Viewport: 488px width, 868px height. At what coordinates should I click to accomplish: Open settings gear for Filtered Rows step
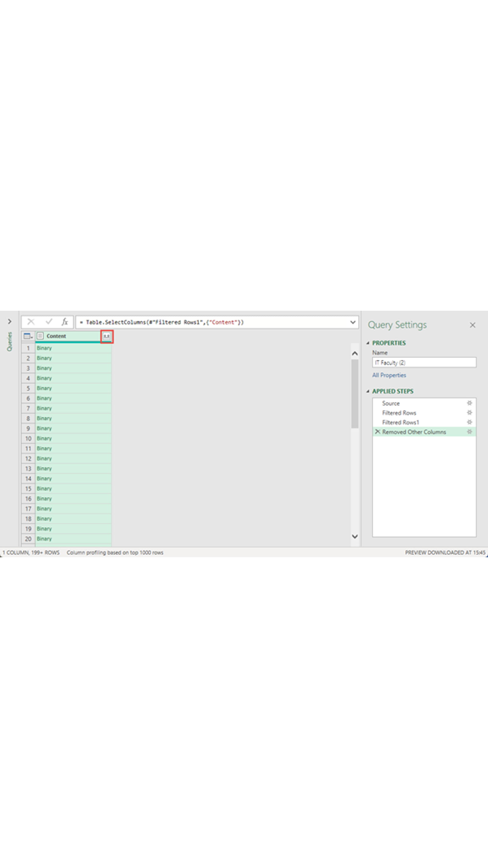click(x=469, y=412)
